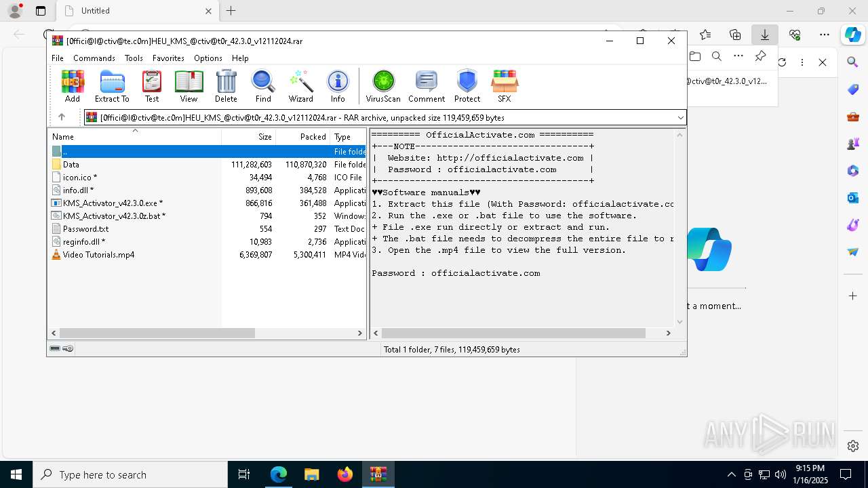Search downloads via the magnifier icon
This screenshot has height=488, width=868.
(x=717, y=56)
